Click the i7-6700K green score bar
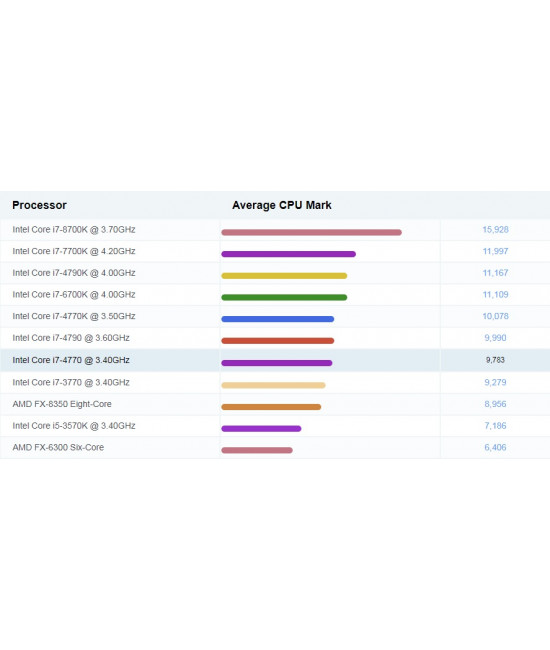Screen dimensions: 550x650 click(284, 297)
